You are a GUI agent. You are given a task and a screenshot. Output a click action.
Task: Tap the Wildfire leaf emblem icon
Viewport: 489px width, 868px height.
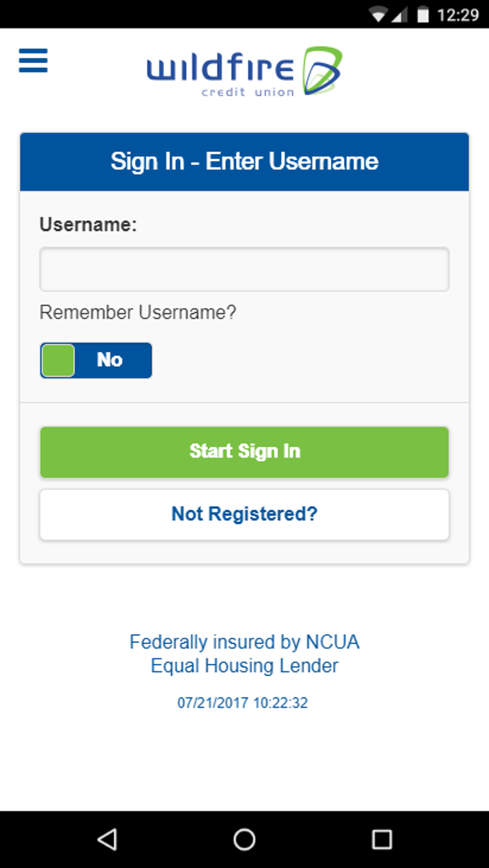[322, 70]
